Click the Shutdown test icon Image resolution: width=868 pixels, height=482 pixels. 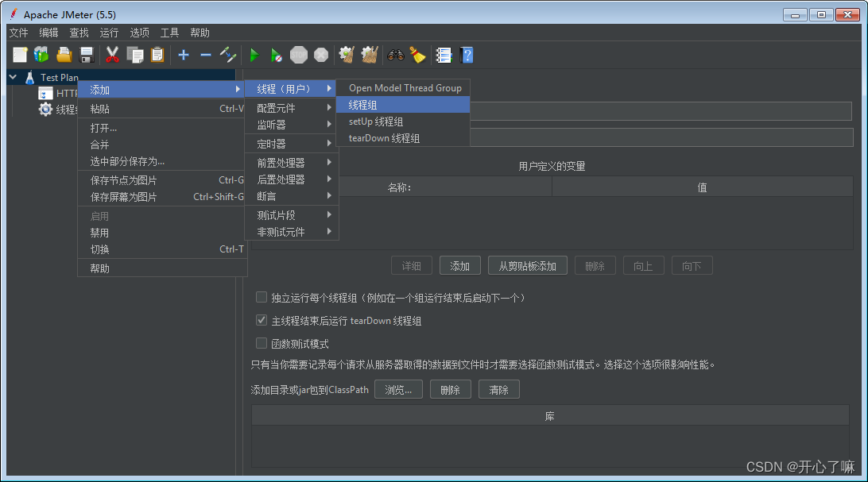click(321, 55)
